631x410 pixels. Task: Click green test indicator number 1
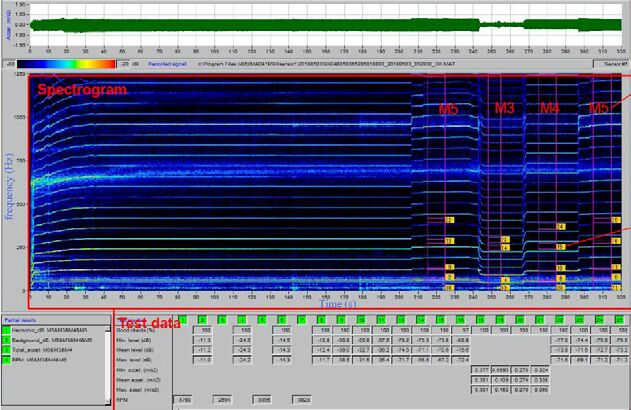[182, 320]
